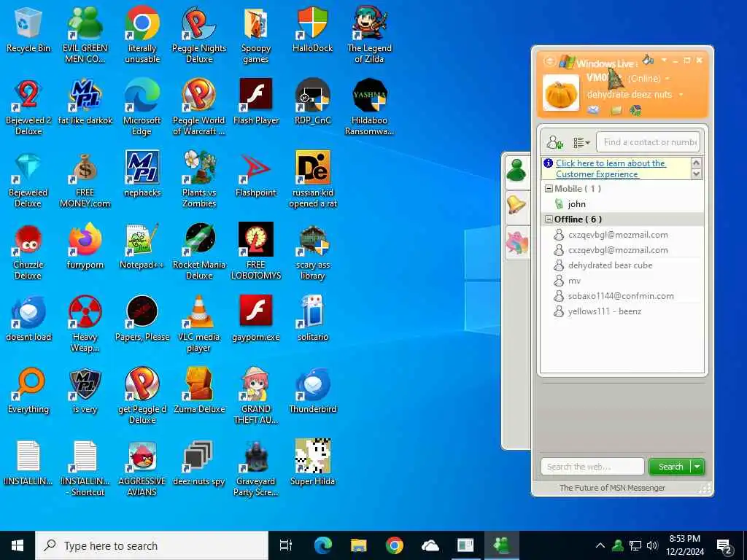Open Chrome from the taskbar
747x560 pixels.
click(394, 545)
